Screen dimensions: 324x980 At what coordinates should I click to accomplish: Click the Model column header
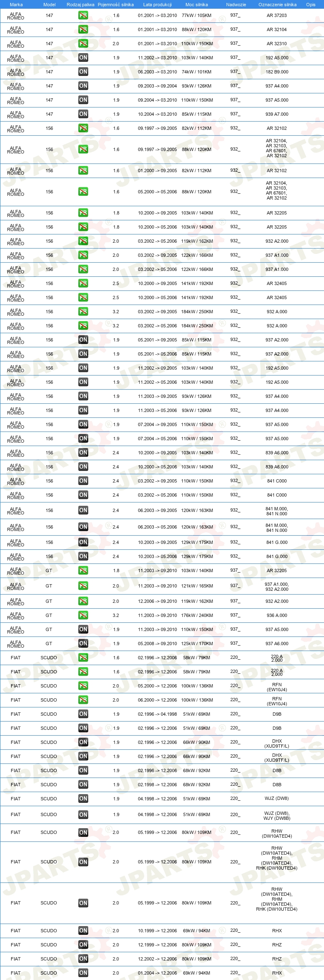pyautogui.click(x=49, y=5)
